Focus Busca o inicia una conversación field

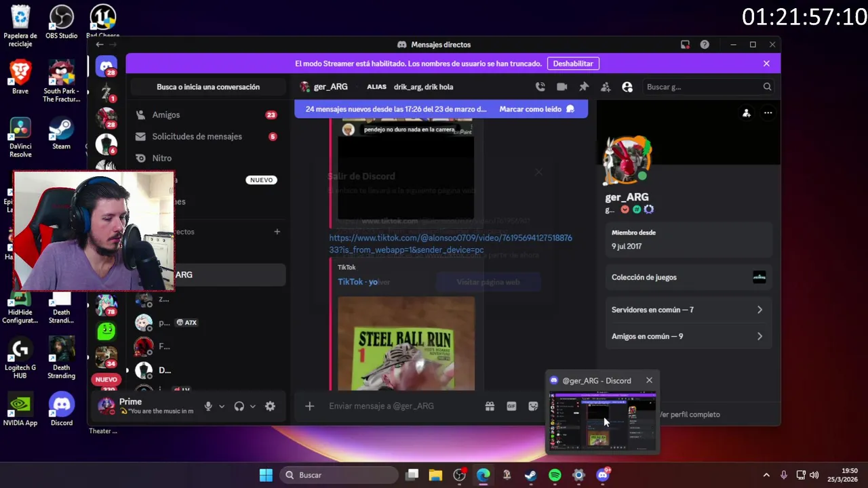[x=208, y=87]
